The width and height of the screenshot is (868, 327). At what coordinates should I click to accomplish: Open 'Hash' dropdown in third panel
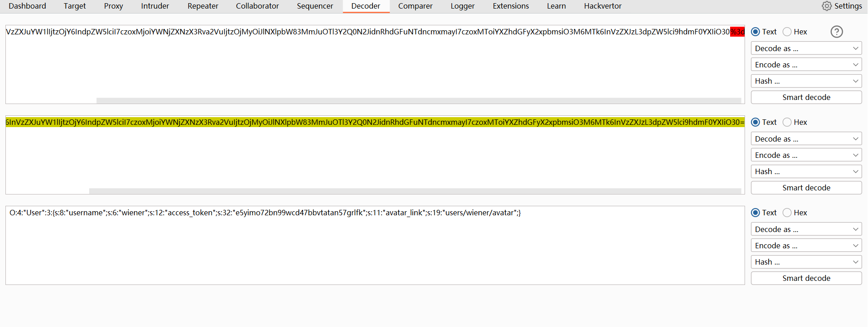[806, 262]
